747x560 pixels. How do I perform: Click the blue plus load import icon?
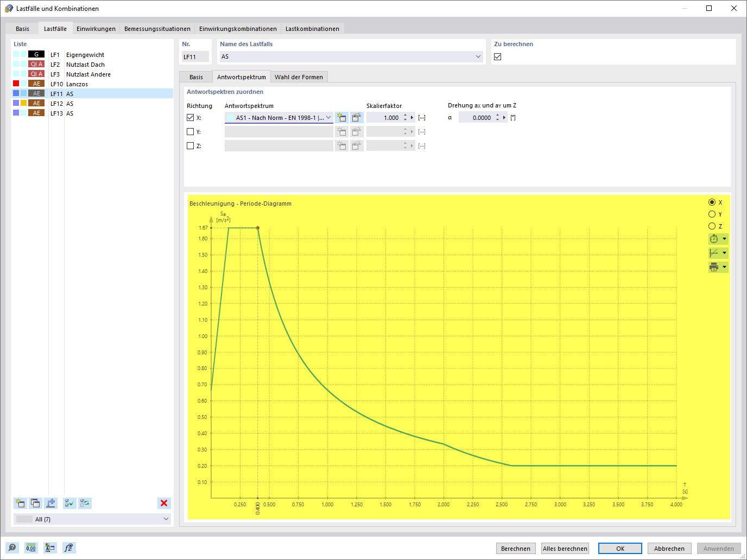point(51,503)
